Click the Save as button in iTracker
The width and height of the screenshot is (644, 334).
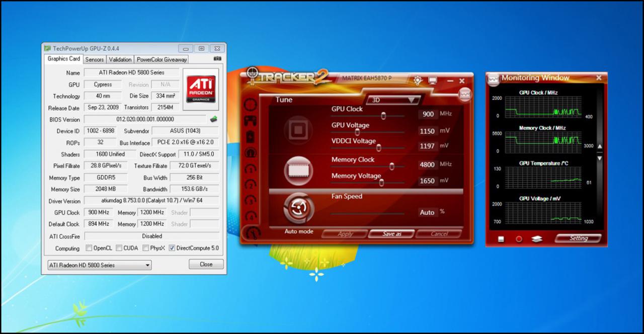pos(392,234)
